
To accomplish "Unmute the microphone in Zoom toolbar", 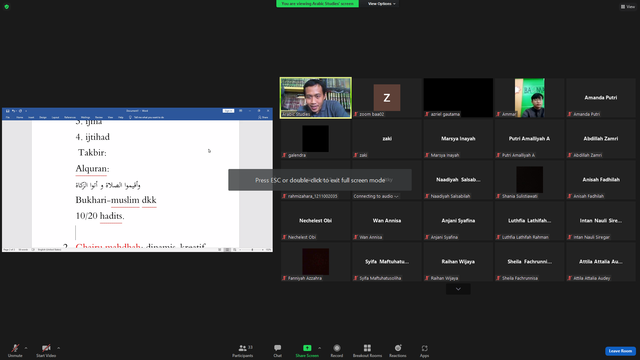I will pos(15,350).
